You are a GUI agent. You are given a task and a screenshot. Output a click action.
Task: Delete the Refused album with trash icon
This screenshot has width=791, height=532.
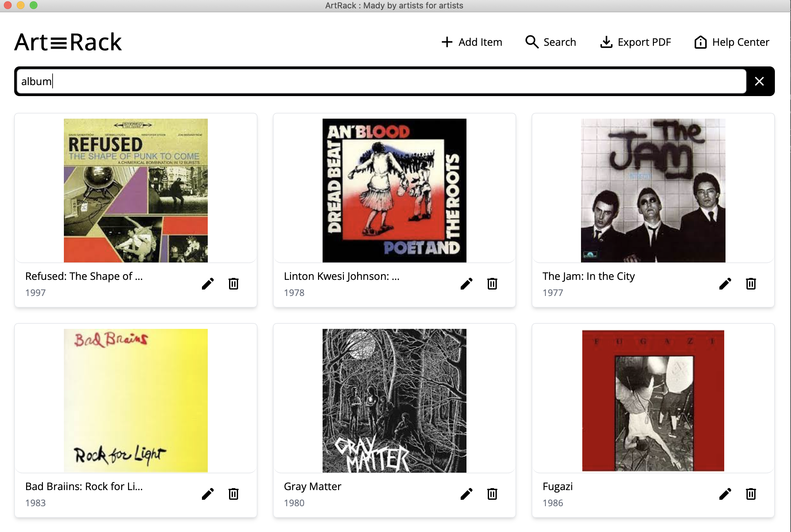(234, 284)
